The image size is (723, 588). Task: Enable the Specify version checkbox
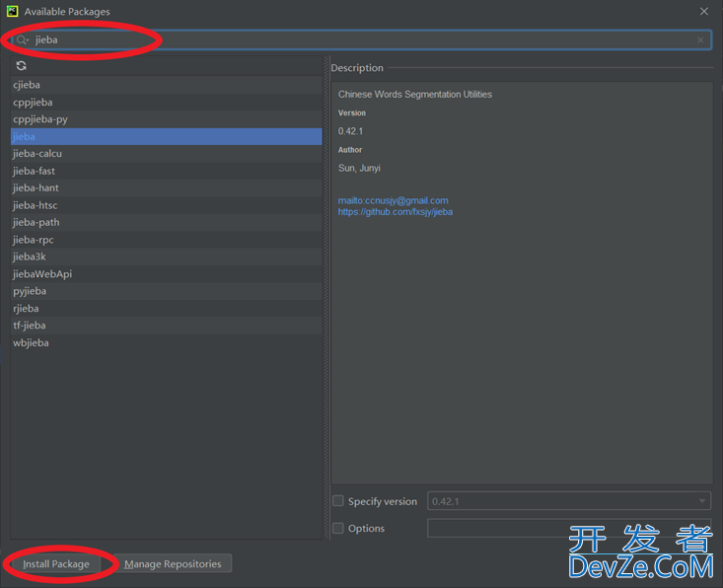tap(338, 501)
